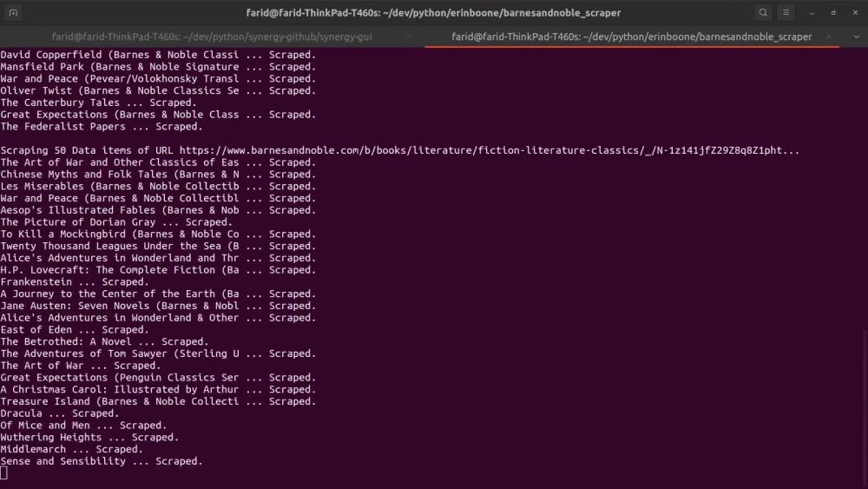Click 'Twenty Thousand Leagues Under the Sea' line
The width and height of the screenshot is (868, 489).
(x=158, y=247)
